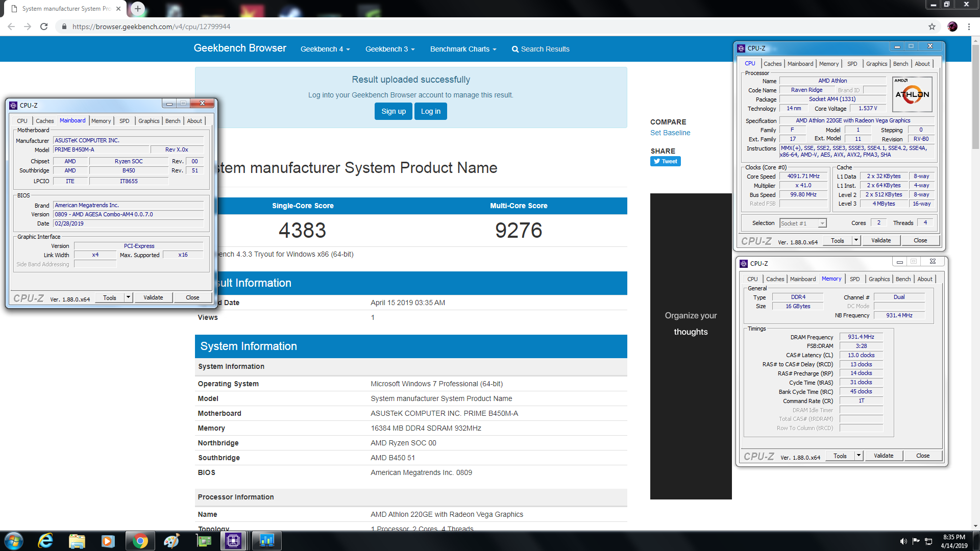
Task: Switch to CPU-Z taskbar icon
Action: 233,541
